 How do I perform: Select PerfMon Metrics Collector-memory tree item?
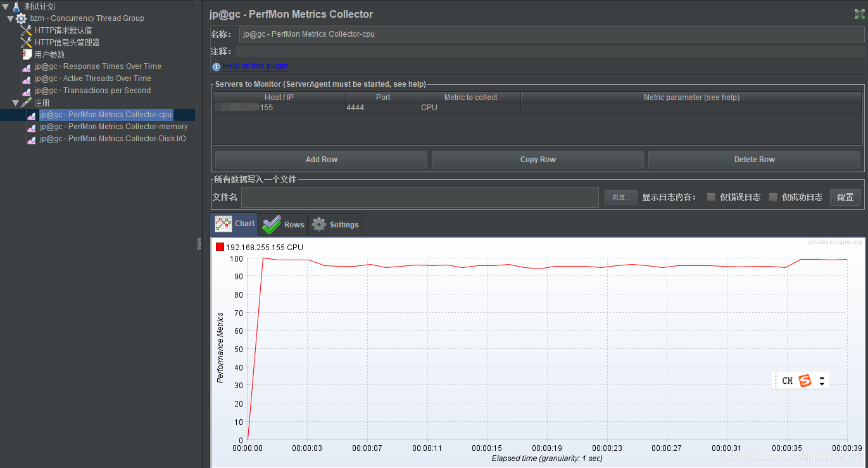pyautogui.click(x=114, y=127)
